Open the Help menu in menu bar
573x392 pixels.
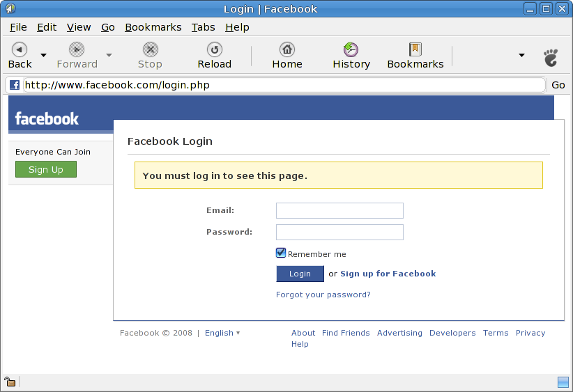237,27
